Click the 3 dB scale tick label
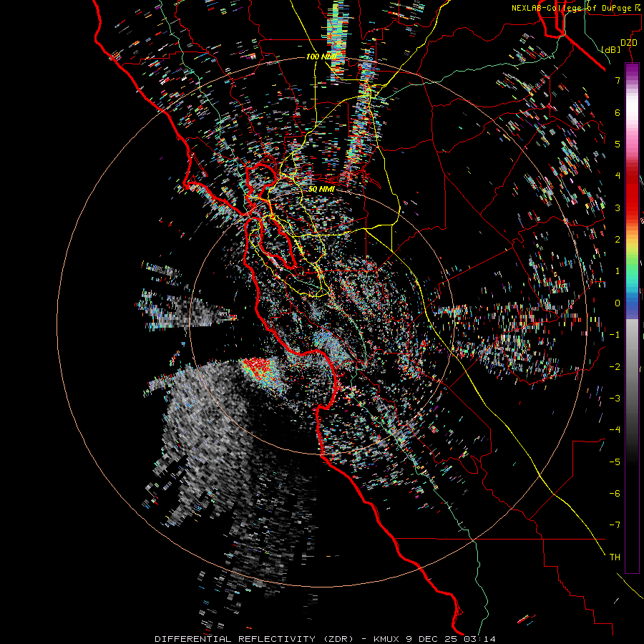 [618, 208]
